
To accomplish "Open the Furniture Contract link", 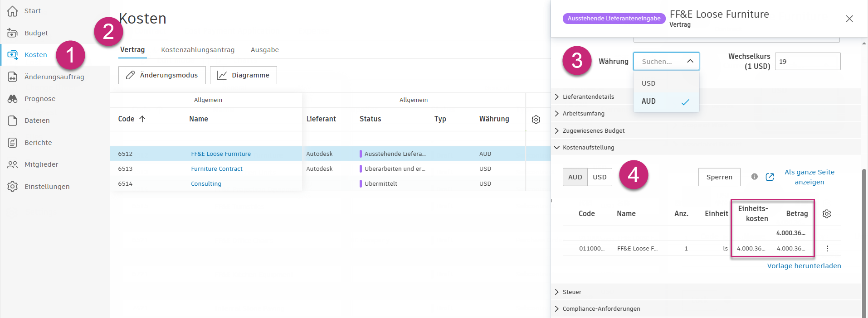I will point(217,169).
